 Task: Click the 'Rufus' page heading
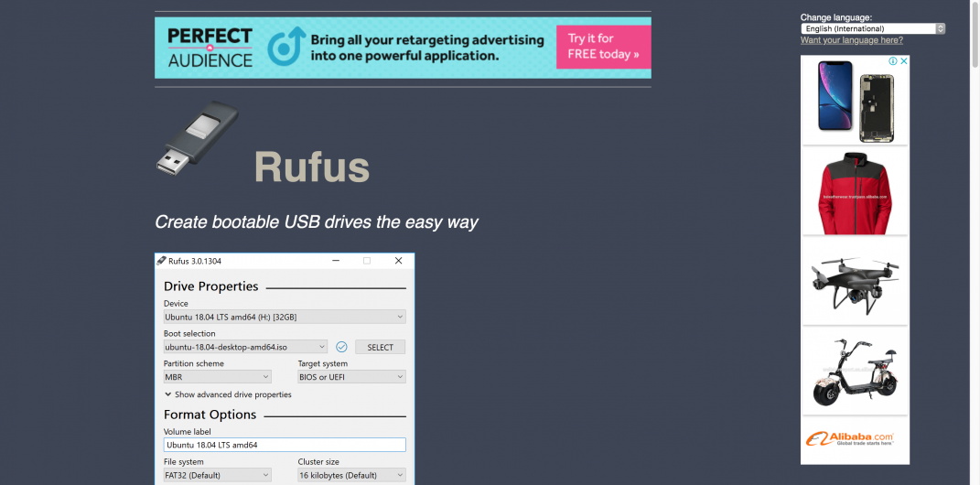[x=311, y=167]
